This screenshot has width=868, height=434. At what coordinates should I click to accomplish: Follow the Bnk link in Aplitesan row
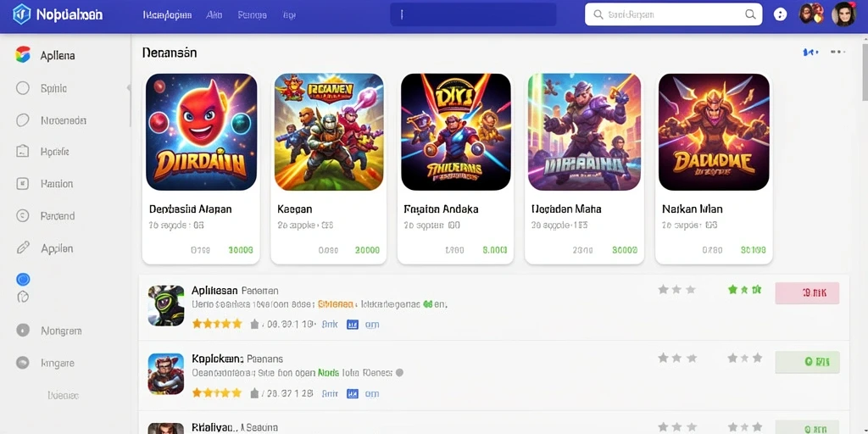pos(330,325)
